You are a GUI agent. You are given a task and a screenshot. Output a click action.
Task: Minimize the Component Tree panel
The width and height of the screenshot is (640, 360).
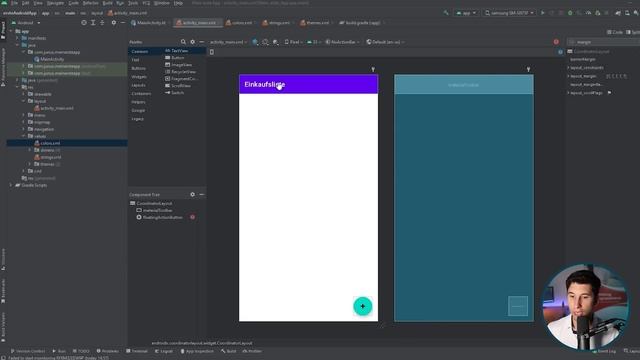[x=202, y=195]
